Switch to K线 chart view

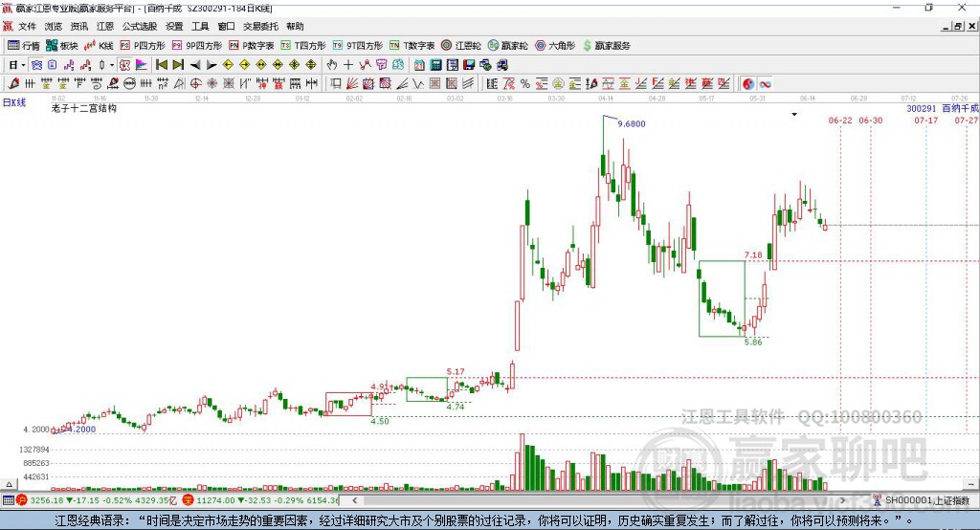[x=99, y=46]
